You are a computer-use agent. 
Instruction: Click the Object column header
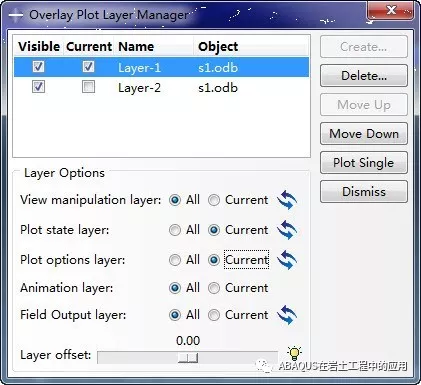click(x=251, y=46)
